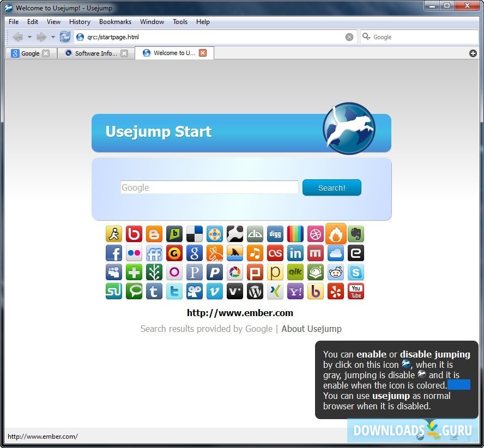Click the Search! button

tap(332, 187)
